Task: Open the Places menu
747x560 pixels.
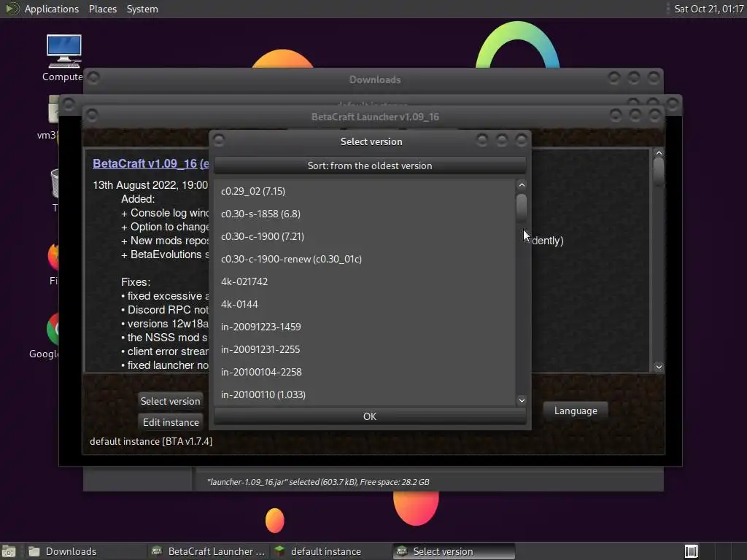Action: point(102,9)
